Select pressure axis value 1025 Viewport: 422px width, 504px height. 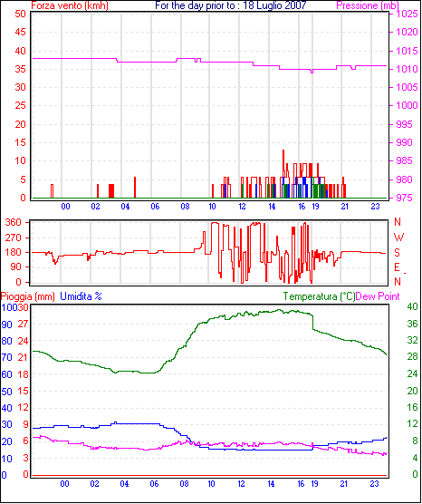(408, 15)
